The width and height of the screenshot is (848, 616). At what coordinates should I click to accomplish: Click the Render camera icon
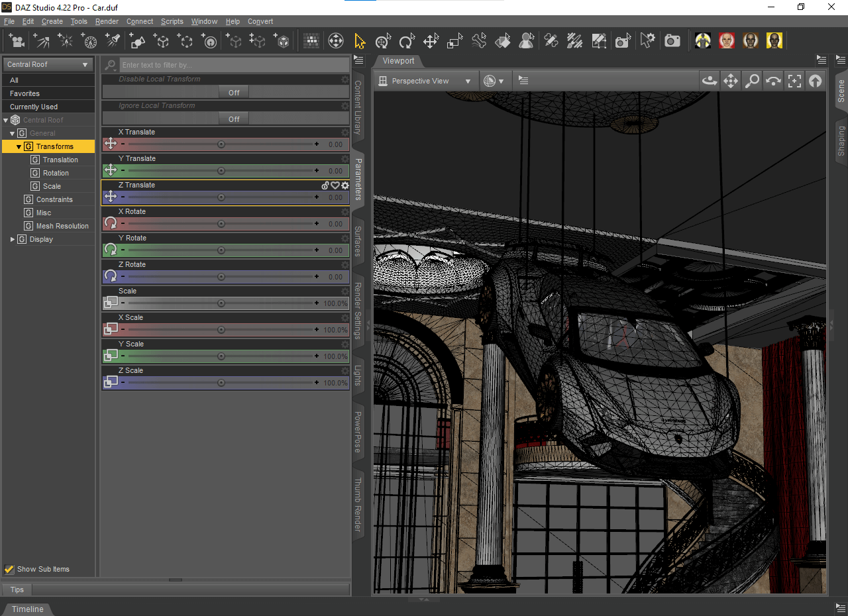tap(672, 41)
